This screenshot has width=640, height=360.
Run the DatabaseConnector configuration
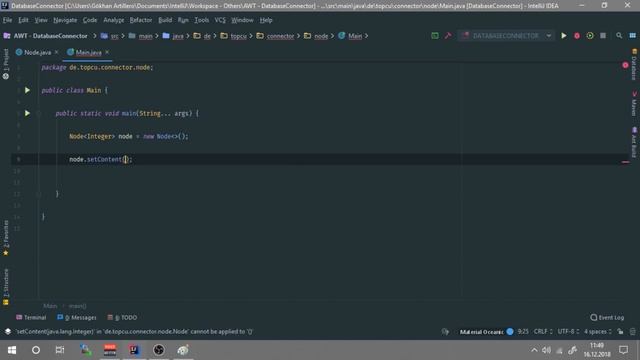563,36
